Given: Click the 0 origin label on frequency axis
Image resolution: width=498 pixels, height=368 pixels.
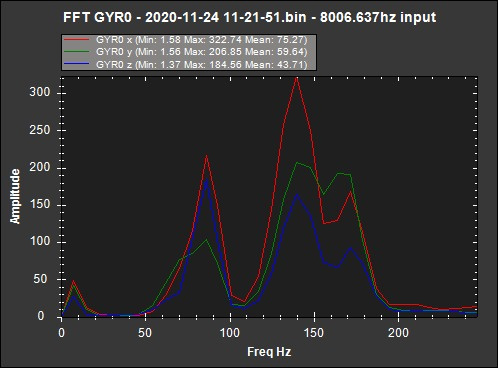Looking at the screenshot, I should click(x=62, y=333).
